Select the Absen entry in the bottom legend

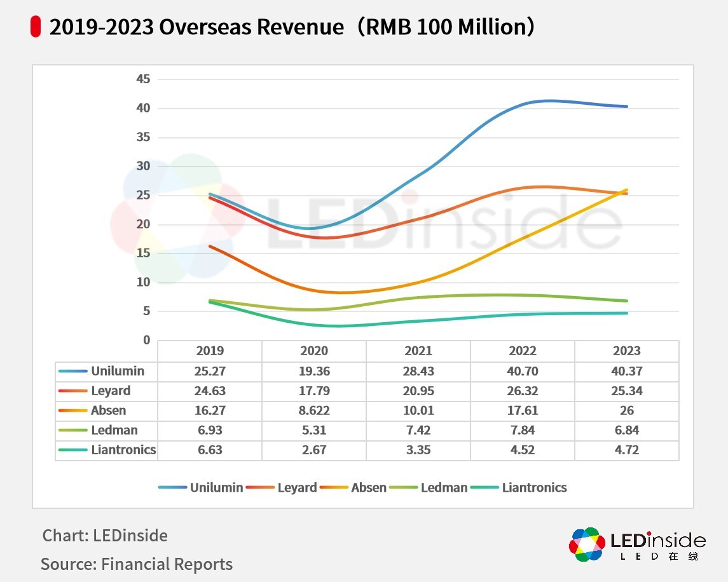click(x=368, y=487)
